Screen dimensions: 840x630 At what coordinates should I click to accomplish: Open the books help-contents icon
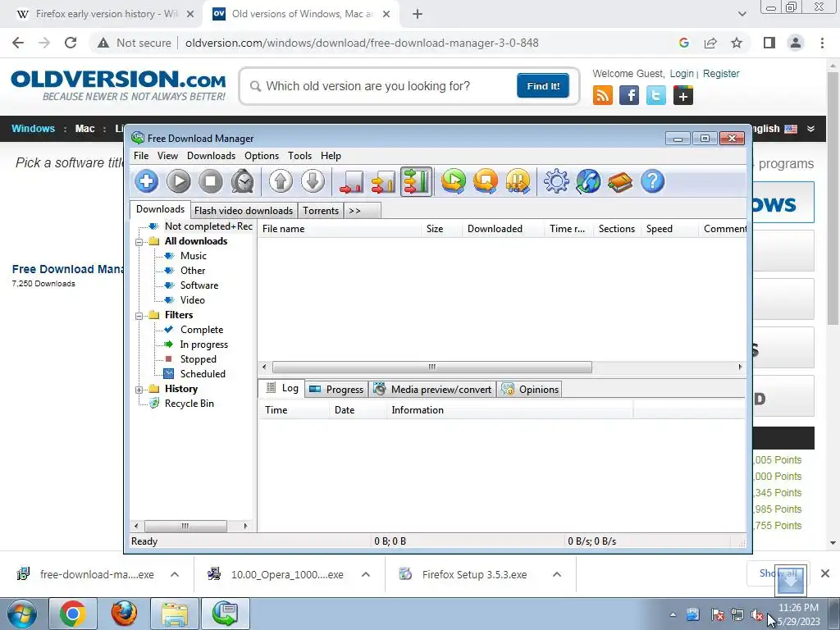pyautogui.click(x=620, y=181)
